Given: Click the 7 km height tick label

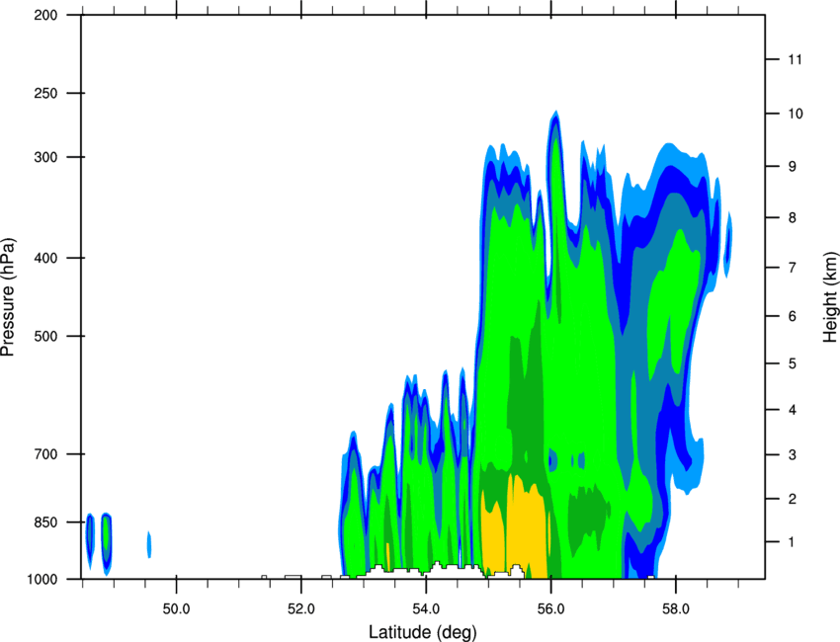Looking at the screenshot, I should 793,268.
